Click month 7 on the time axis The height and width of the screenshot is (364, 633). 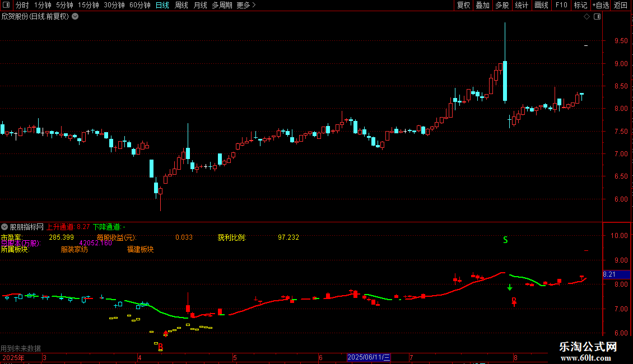coord(411,357)
